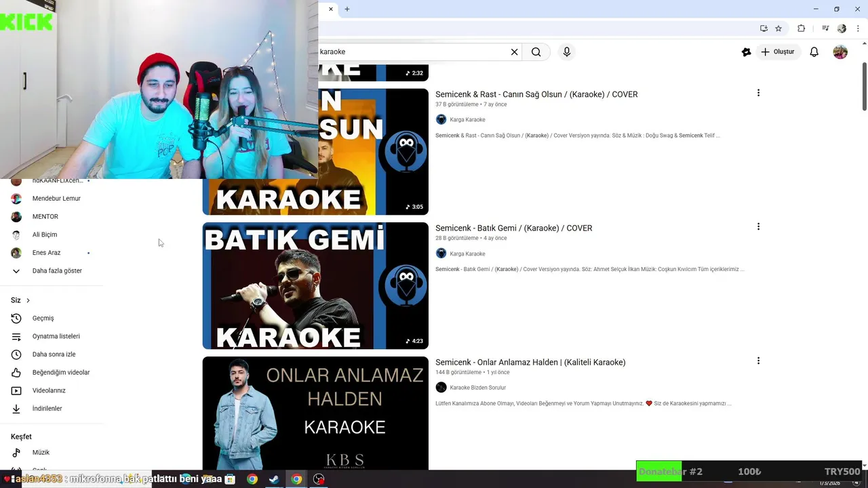This screenshot has width=868, height=488.
Task: Open OBS Studio from the taskbar
Action: tap(319, 479)
